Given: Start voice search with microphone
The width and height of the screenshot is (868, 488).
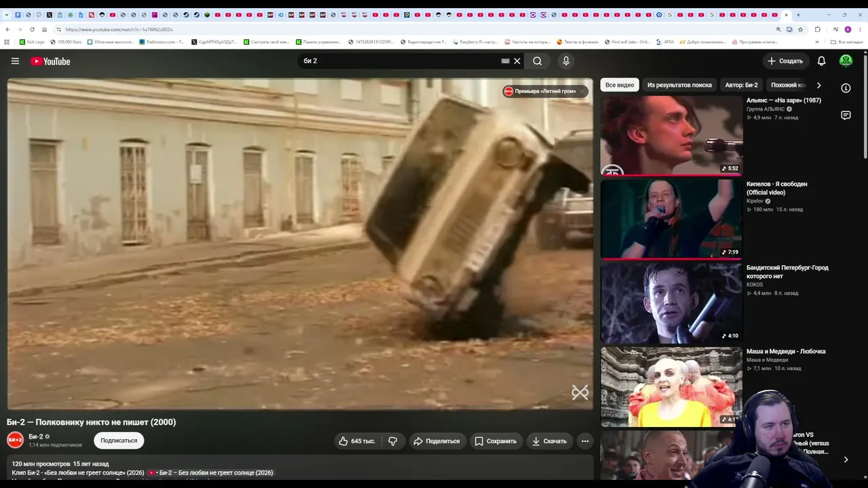Looking at the screenshot, I should 566,61.
